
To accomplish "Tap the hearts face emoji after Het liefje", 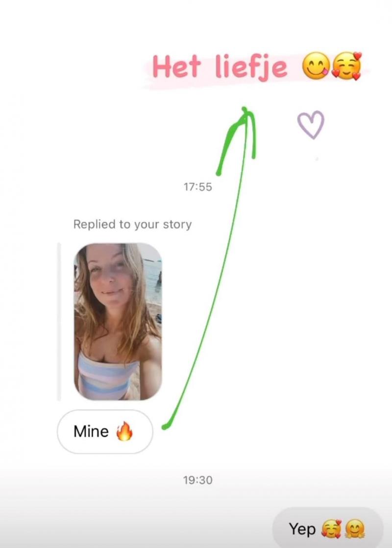I will coord(346,66).
